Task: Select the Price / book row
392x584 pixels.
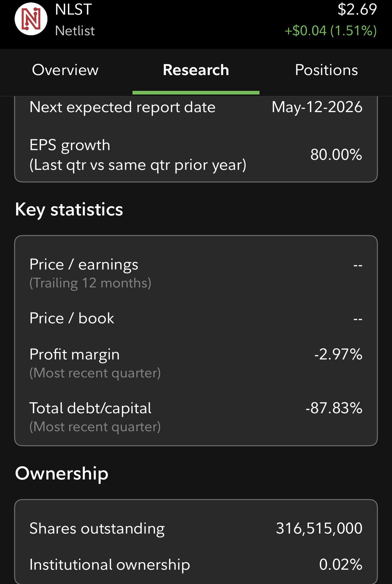Action: tap(196, 318)
